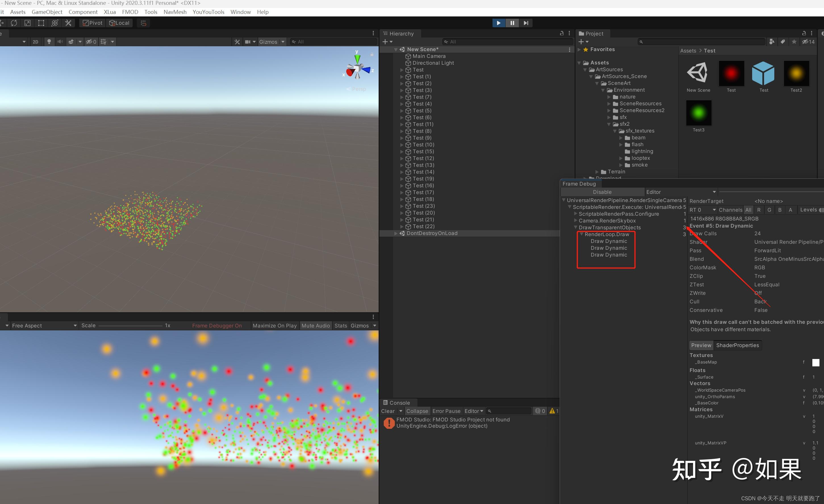
Task: Toggle Pivot mode in the toolbar
Action: pyautogui.click(x=92, y=23)
